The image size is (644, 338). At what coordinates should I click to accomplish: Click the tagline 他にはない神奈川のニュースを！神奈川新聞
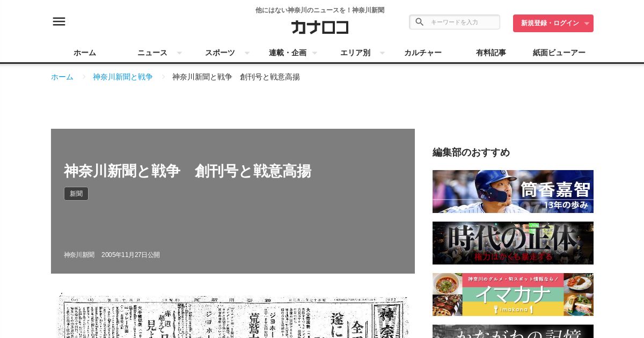tap(320, 10)
